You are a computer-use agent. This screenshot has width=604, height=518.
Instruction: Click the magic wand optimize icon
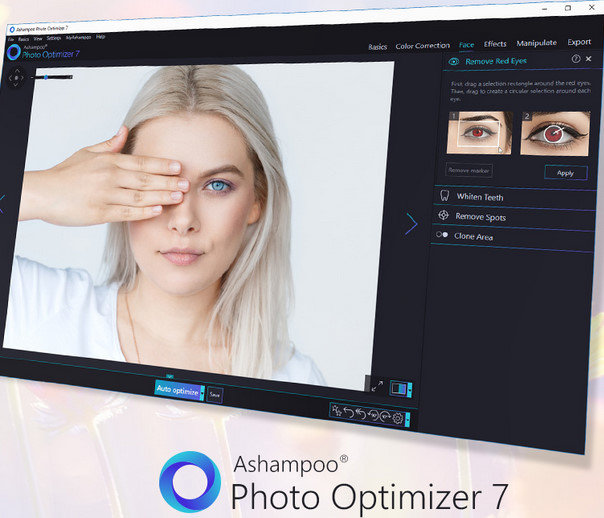click(x=336, y=411)
